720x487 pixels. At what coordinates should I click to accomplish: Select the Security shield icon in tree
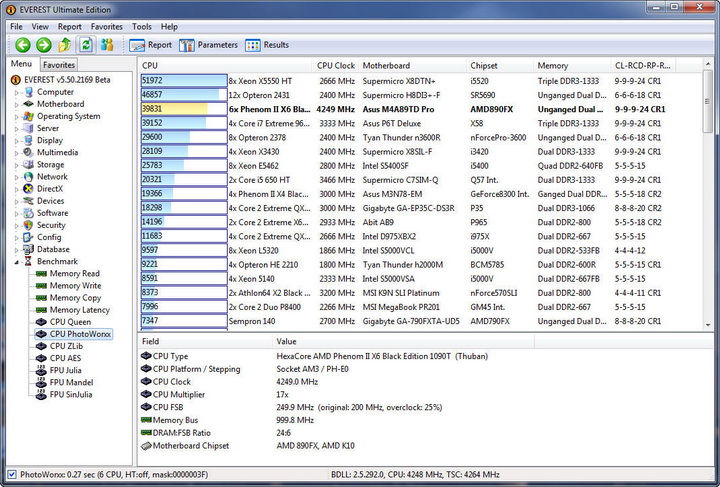(28, 225)
